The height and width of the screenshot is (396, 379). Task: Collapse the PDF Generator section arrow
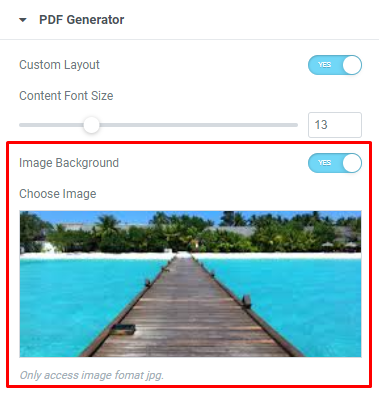coord(23,20)
